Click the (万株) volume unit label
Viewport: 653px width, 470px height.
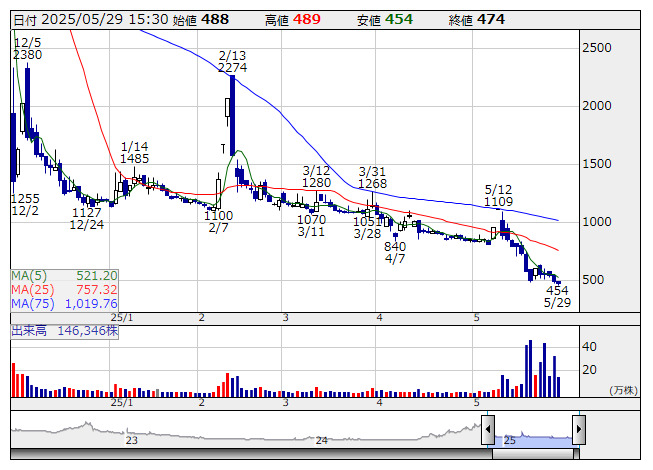click(623, 390)
